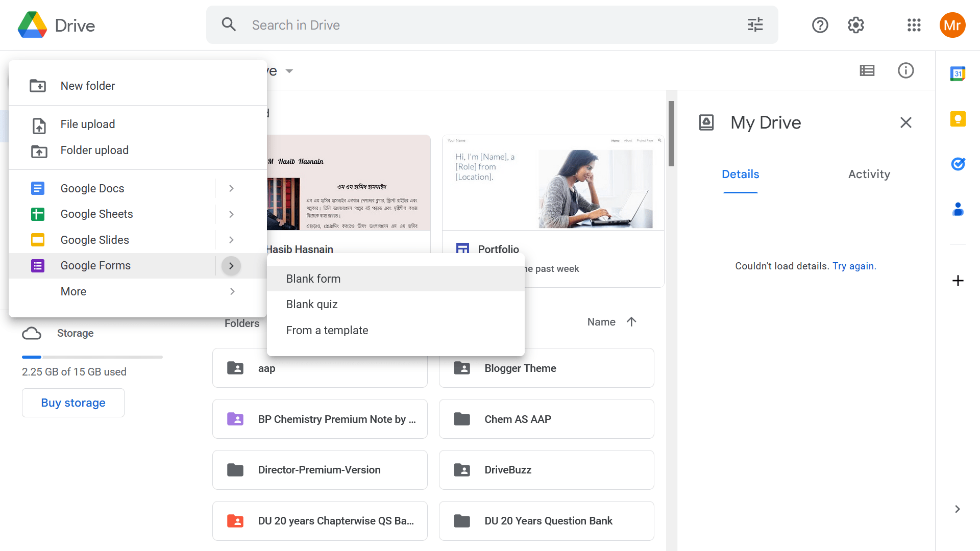Open the Google apps grid
This screenshot has width=980, height=551.
(914, 25)
